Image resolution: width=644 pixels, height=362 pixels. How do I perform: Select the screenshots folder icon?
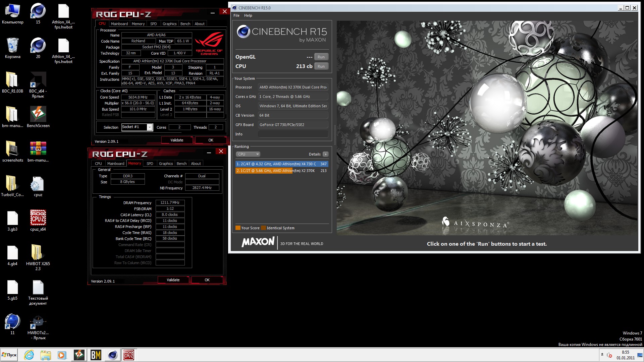point(13,152)
